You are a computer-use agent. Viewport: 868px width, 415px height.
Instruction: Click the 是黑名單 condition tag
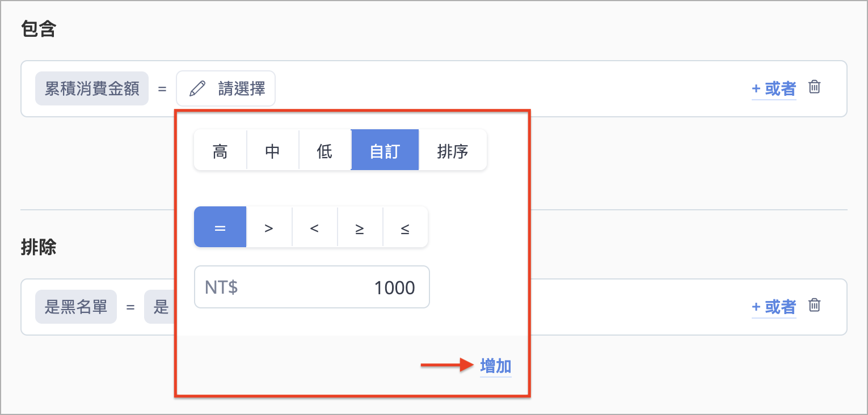[76, 307]
